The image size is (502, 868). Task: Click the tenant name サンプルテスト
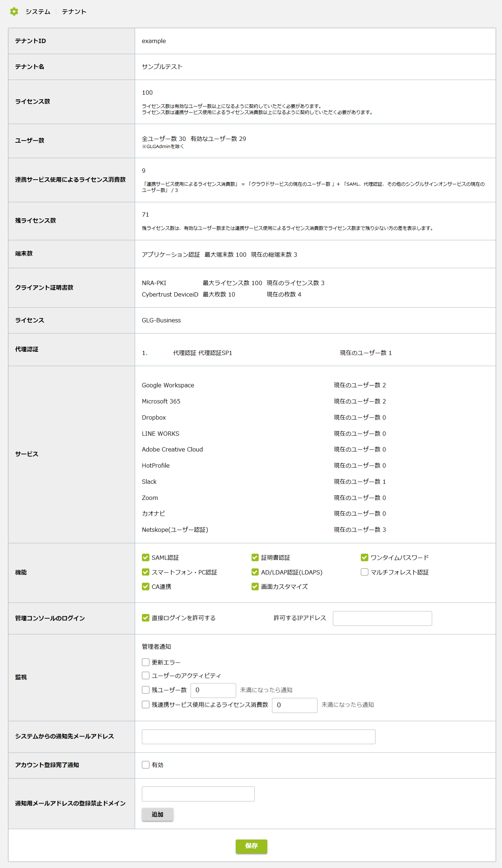coord(162,67)
